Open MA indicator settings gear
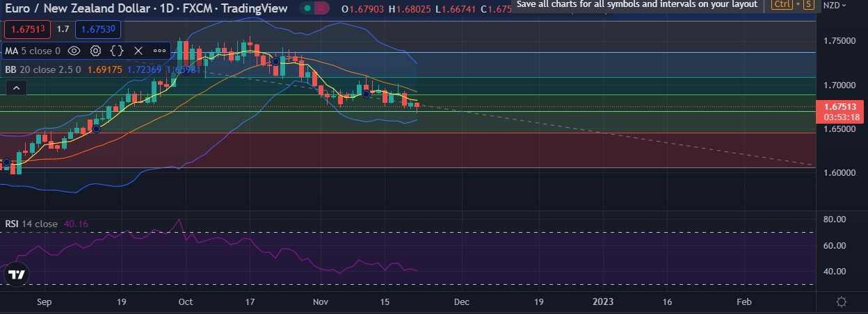The height and width of the screenshot is (314, 868). point(96,51)
